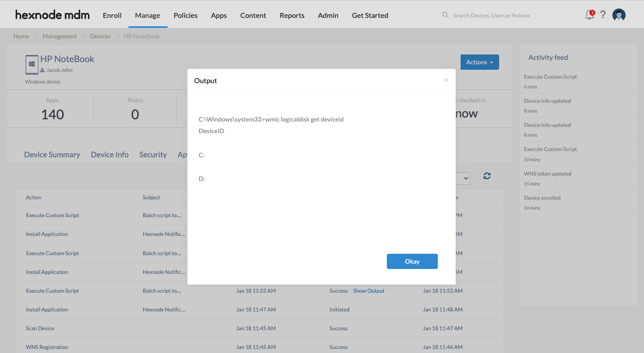Open the help question mark icon

[603, 15]
